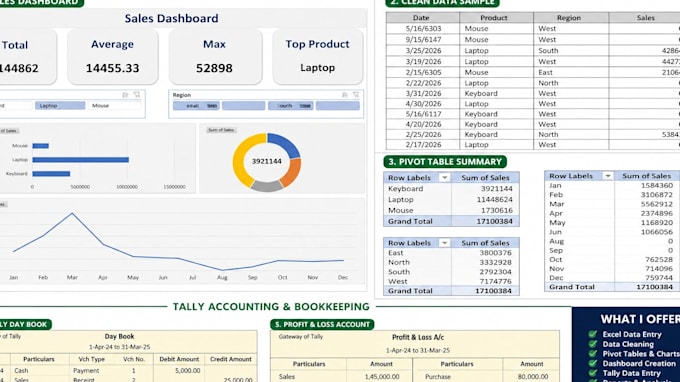Click Credit Amount column header in Day Book
680x382 pixels.
231,359
